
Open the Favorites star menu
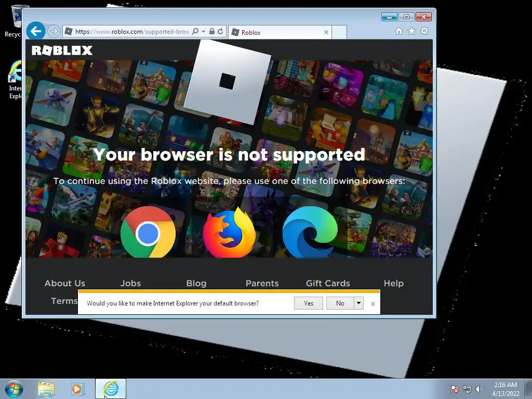[x=411, y=31]
